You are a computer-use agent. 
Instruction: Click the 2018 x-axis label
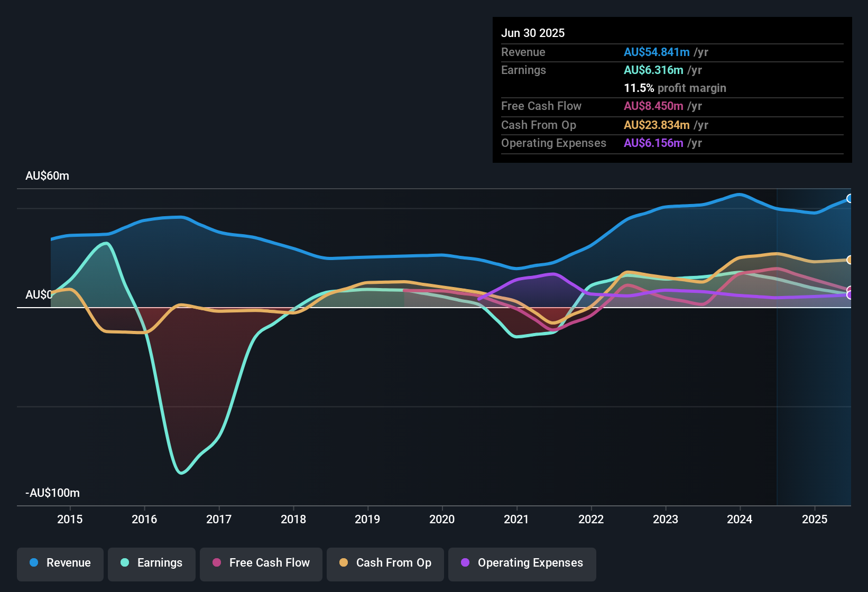coord(293,519)
